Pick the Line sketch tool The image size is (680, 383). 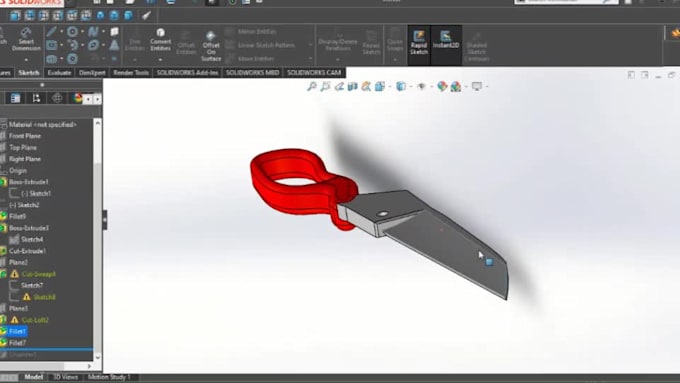(x=51, y=32)
